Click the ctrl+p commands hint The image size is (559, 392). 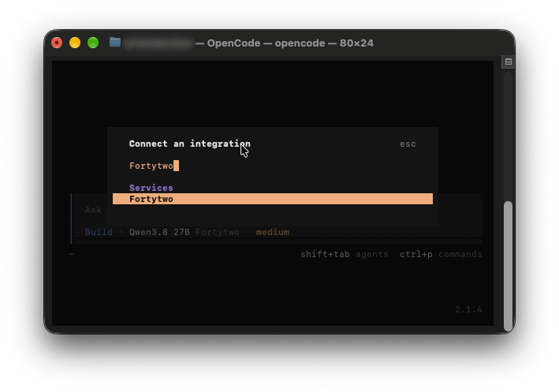(x=441, y=254)
